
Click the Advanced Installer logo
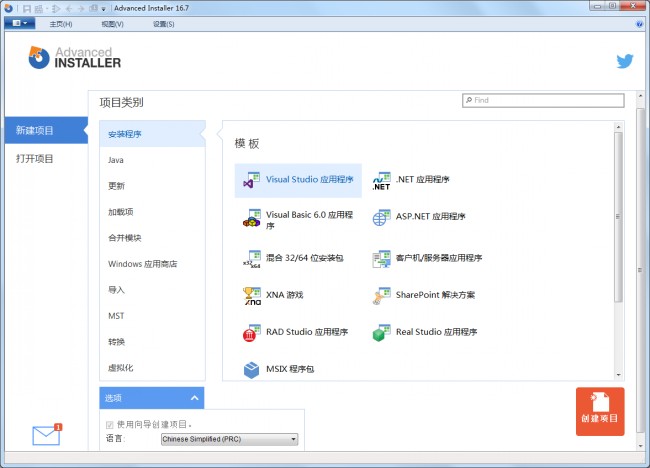pos(75,58)
